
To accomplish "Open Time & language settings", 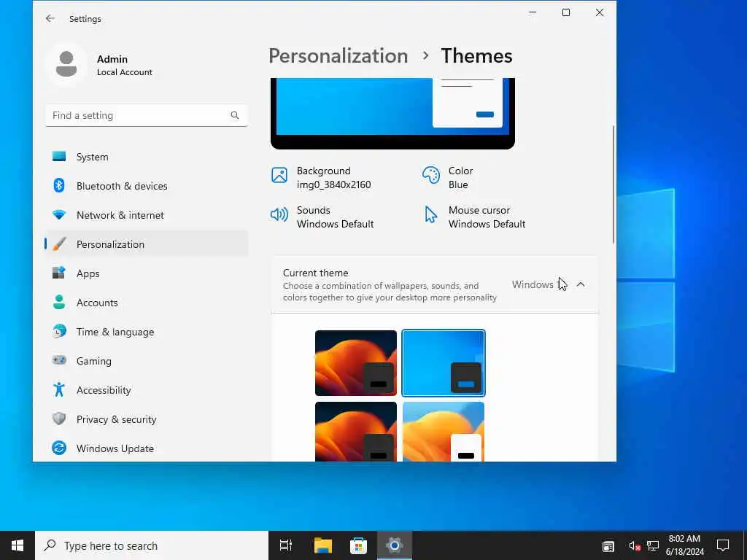I will (x=147, y=332).
